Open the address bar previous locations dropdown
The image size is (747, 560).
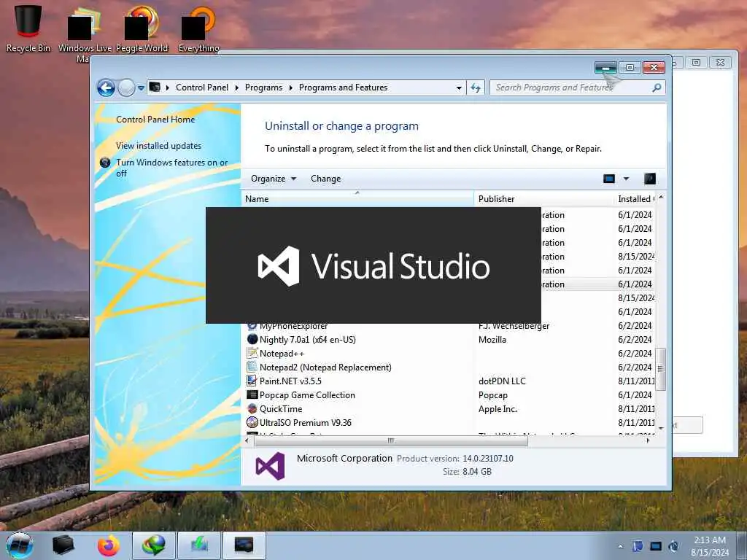point(459,88)
